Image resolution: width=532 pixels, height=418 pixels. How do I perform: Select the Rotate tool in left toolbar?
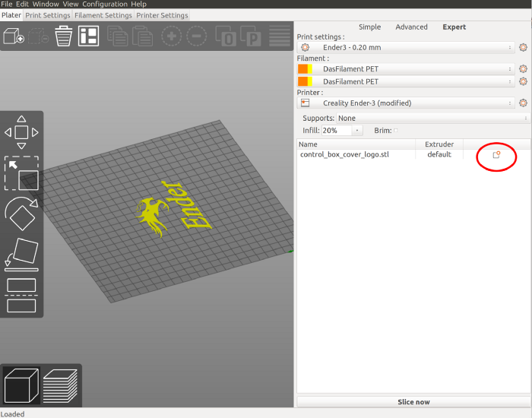[x=21, y=214]
